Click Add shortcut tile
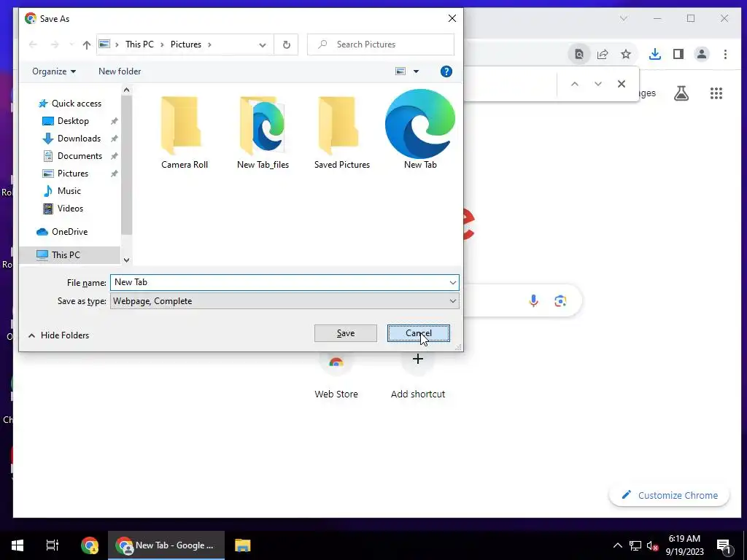Image resolution: width=747 pixels, height=560 pixels. point(418,376)
